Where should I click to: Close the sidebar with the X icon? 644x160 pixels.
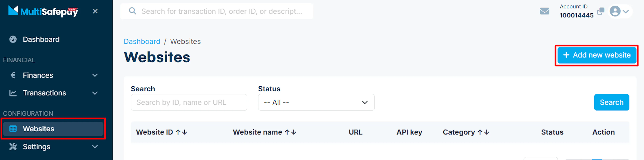[95, 11]
